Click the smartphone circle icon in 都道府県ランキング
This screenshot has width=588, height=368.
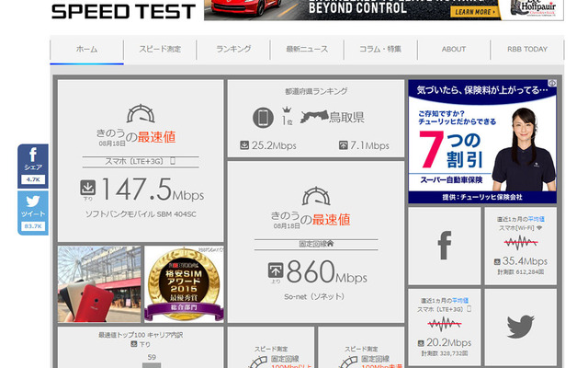tap(263, 118)
